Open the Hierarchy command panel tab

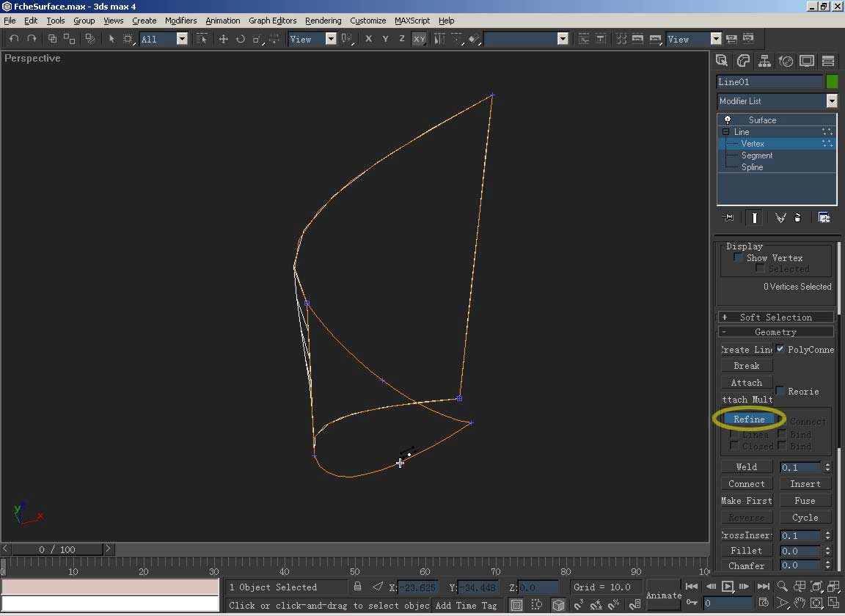pyautogui.click(x=764, y=61)
